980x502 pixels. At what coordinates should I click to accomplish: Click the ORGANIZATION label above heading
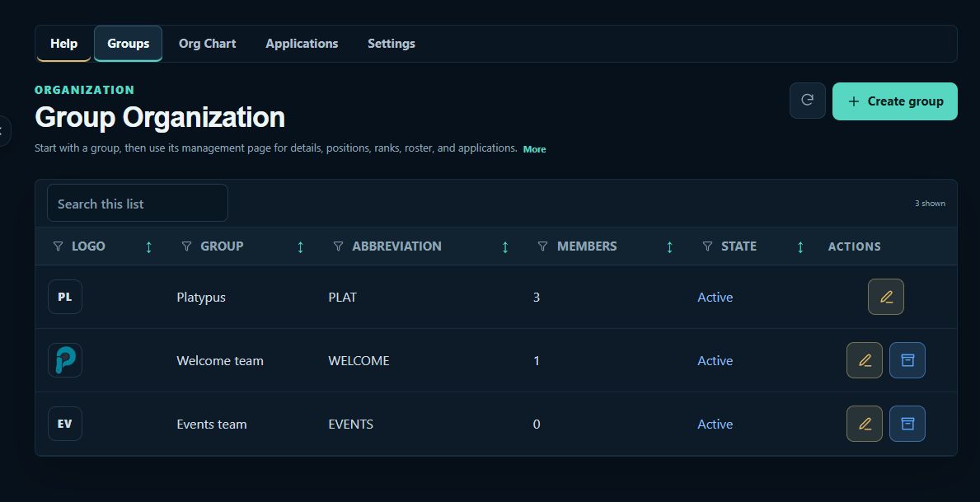84,89
